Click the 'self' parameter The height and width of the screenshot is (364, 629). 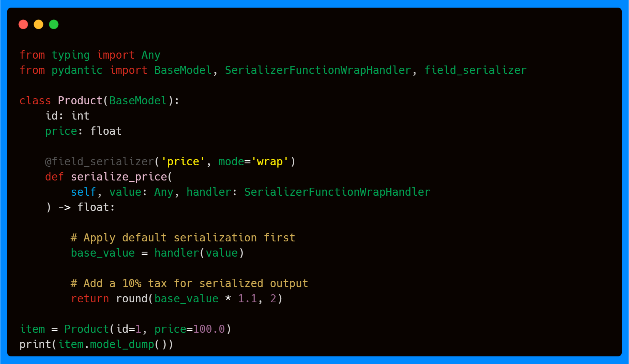pyautogui.click(x=83, y=192)
